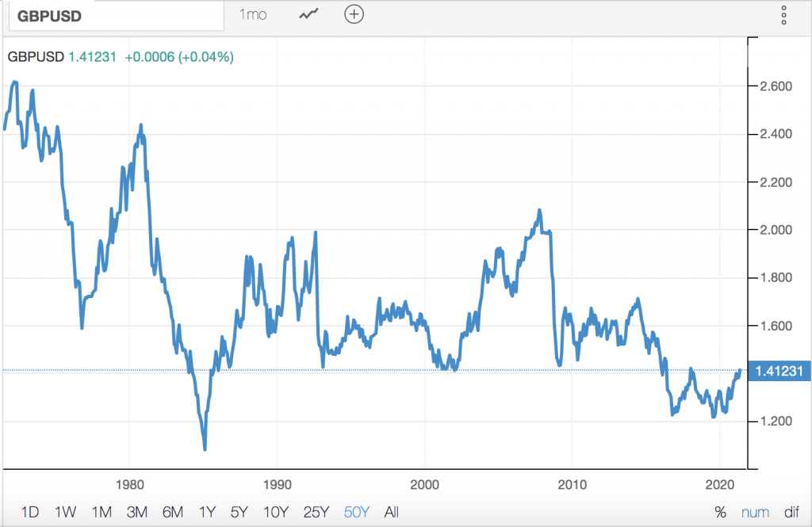Choose the 1Y time range
812x527 pixels.
[208, 512]
